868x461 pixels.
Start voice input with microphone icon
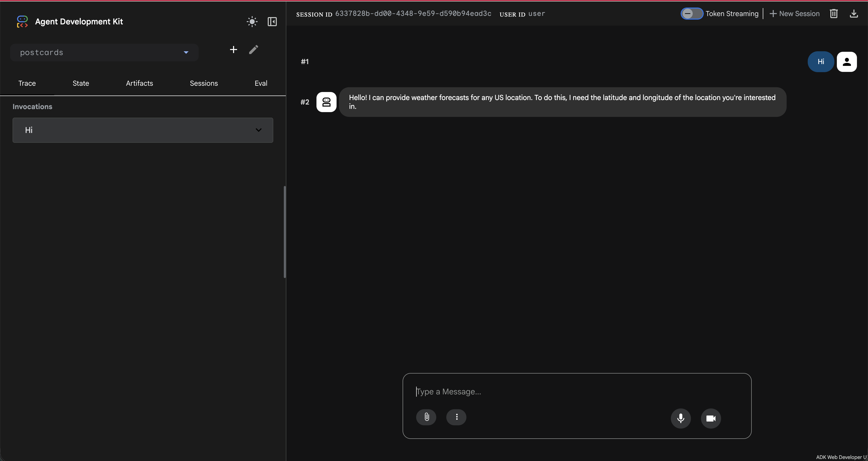(x=681, y=418)
